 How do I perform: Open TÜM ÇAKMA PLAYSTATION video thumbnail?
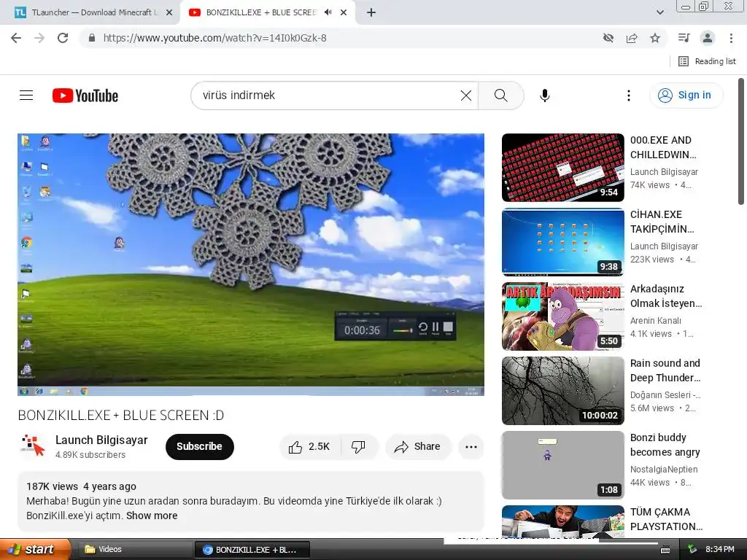coord(562,521)
